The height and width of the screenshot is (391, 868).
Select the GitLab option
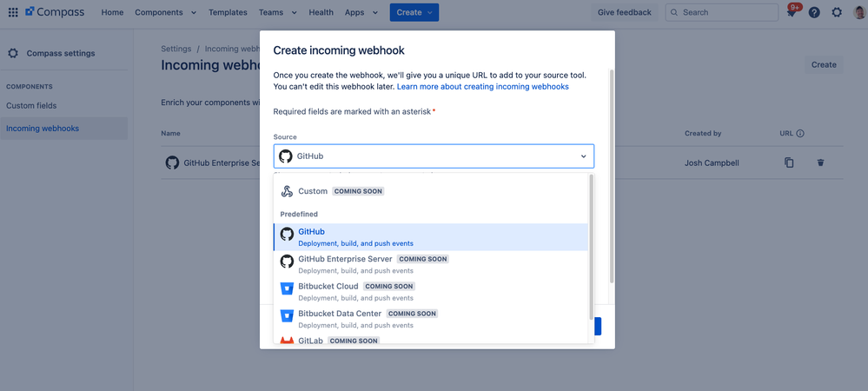[x=431, y=339]
